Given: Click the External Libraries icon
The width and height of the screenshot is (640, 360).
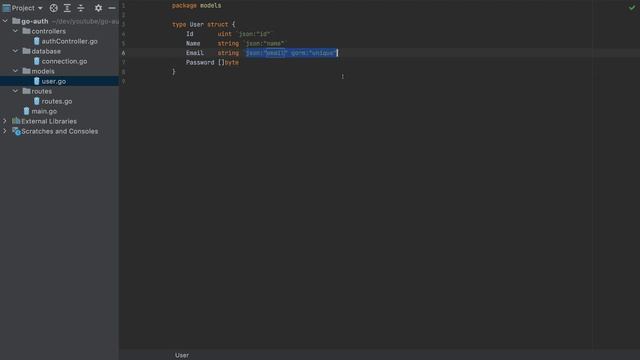Looking at the screenshot, I should (x=16, y=120).
